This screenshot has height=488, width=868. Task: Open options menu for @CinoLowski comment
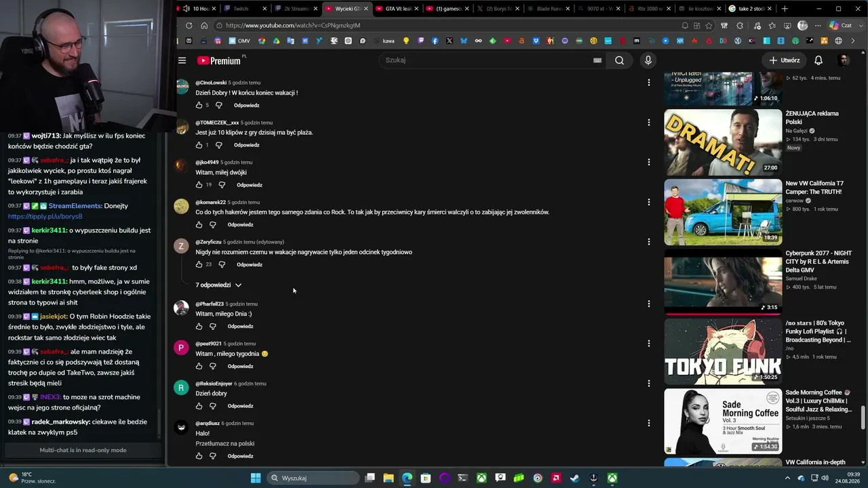coord(648,82)
